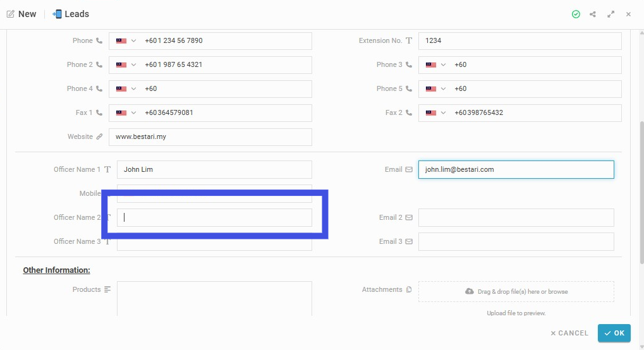Click the Phone 3 handset icon
644x350 pixels.
coord(409,64)
